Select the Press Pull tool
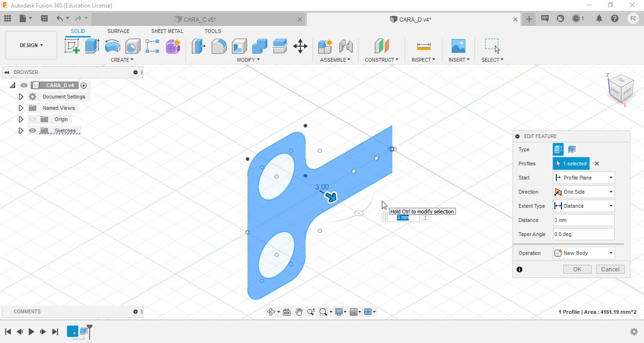The height and width of the screenshot is (343, 644). [198, 46]
